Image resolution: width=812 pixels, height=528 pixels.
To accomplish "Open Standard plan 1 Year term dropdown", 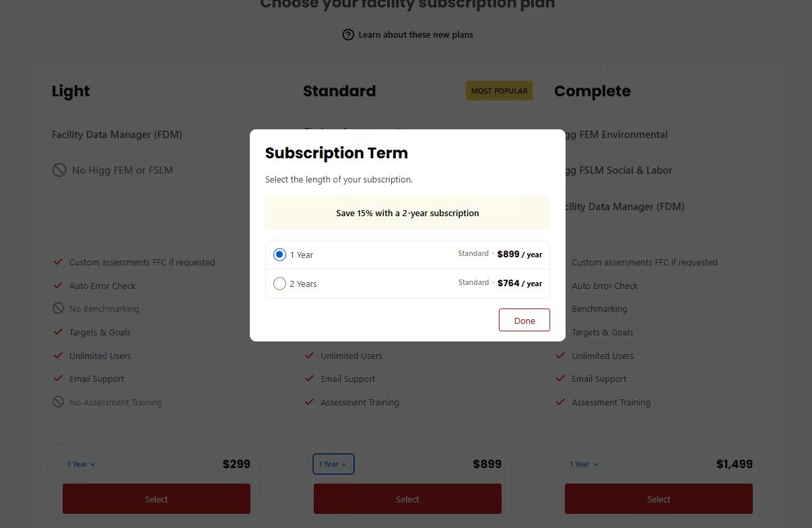I will pyautogui.click(x=333, y=464).
